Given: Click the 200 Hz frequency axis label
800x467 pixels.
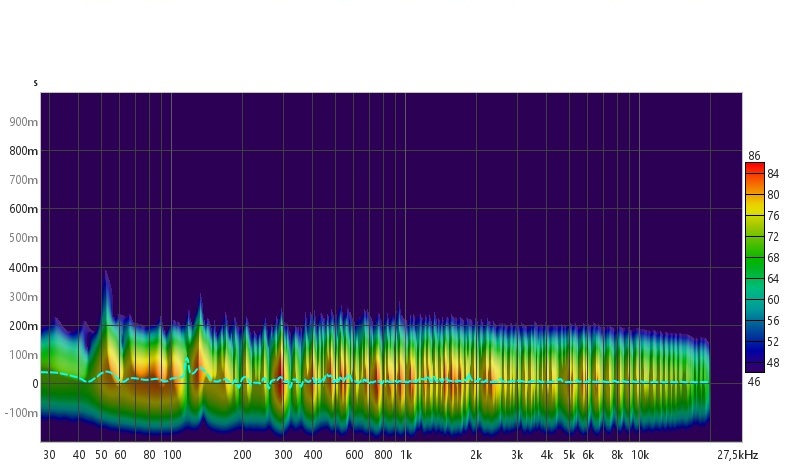Looking at the screenshot, I should (x=242, y=455).
